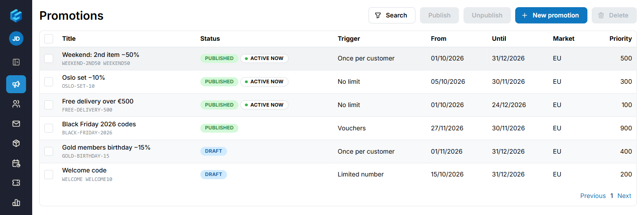Check the Black Friday 2026 codes row checkbox
The image size is (644, 215).
[x=49, y=128]
